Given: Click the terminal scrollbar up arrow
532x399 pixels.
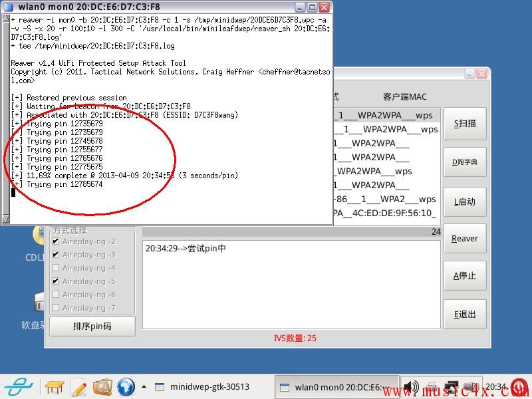Looking at the screenshot, I should click(6, 19).
